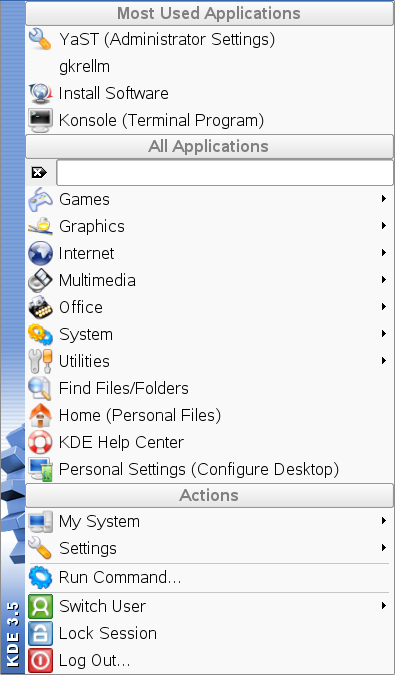Open Home (Personal Files) entry
Image resolution: width=395 pixels, height=675 pixels.
tap(210, 415)
